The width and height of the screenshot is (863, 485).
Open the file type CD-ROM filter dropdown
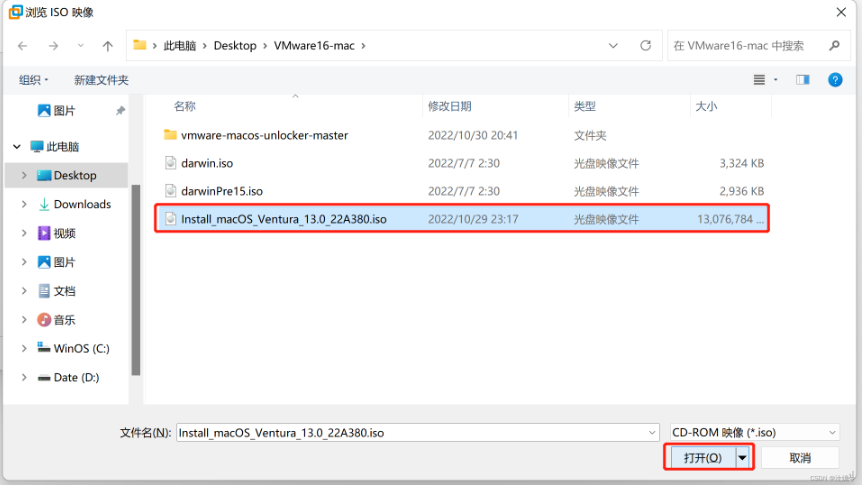pos(755,433)
